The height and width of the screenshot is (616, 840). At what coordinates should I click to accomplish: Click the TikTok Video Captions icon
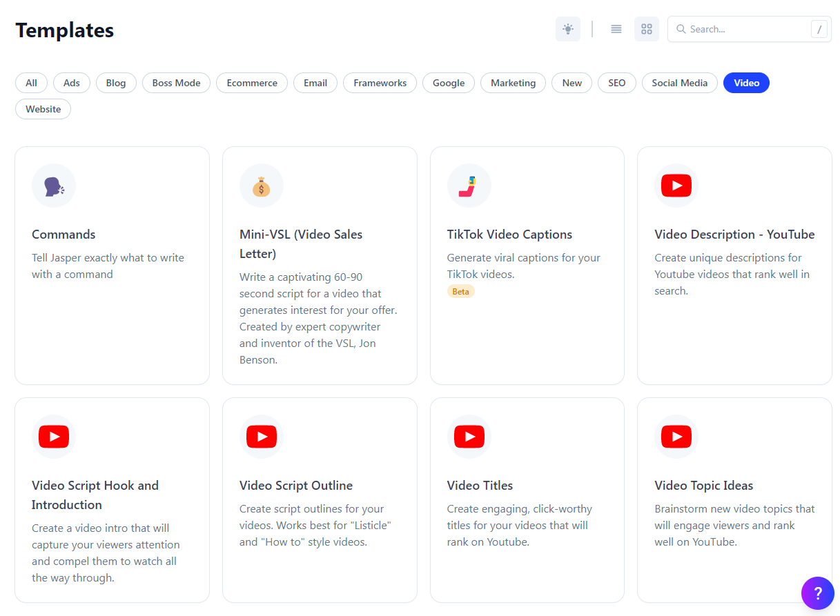(x=469, y=186)
